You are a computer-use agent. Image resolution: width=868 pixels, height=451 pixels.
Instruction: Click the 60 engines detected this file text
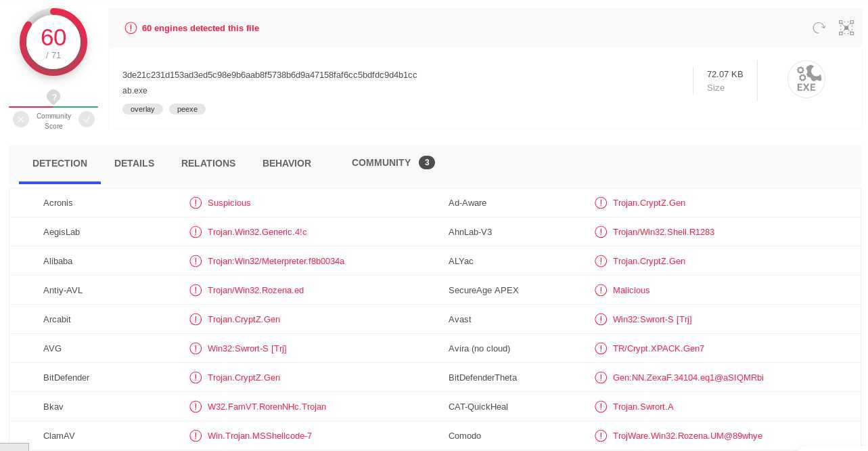click(200, 28)
